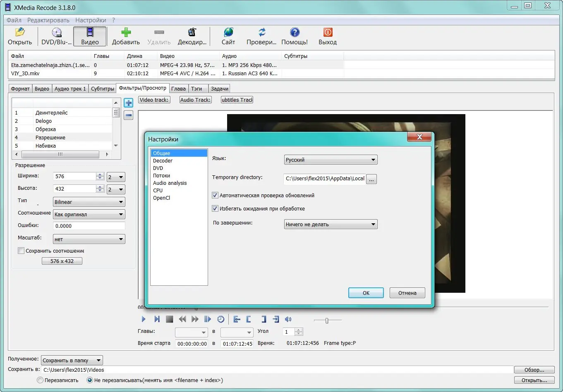Screen dimensions: 563x392
Task: Set the end cut bracket
Action: (264, 319)
